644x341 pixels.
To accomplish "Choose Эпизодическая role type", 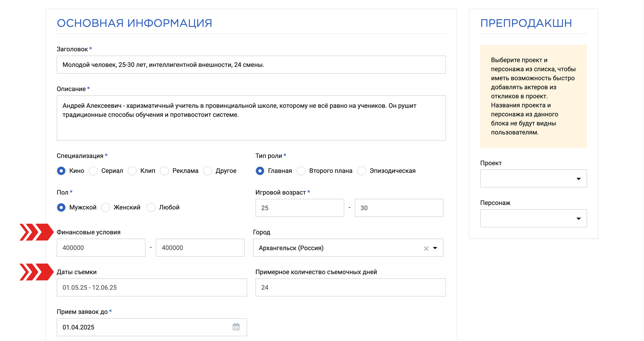I will 362,171.
